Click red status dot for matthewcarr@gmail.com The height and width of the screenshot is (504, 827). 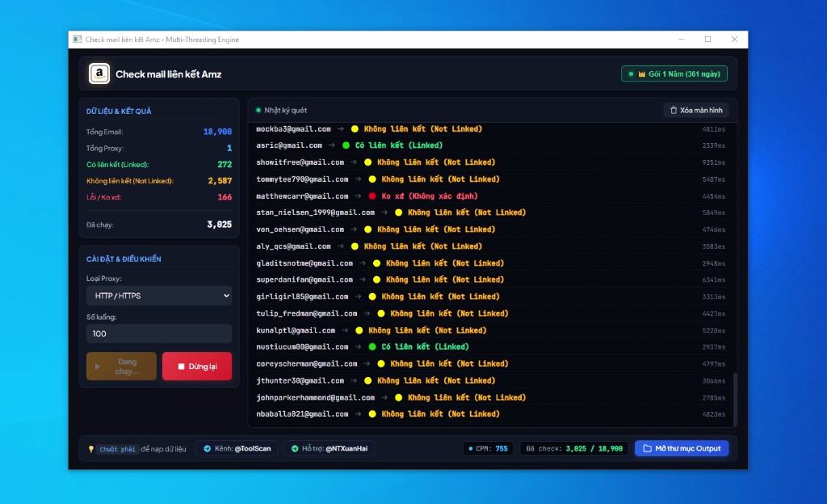372,196
